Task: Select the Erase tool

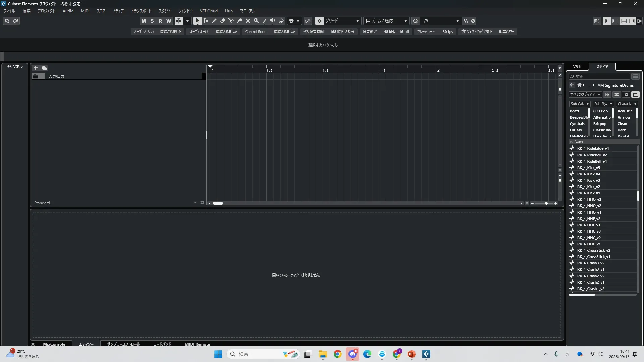Action: (x=223, y=21)
